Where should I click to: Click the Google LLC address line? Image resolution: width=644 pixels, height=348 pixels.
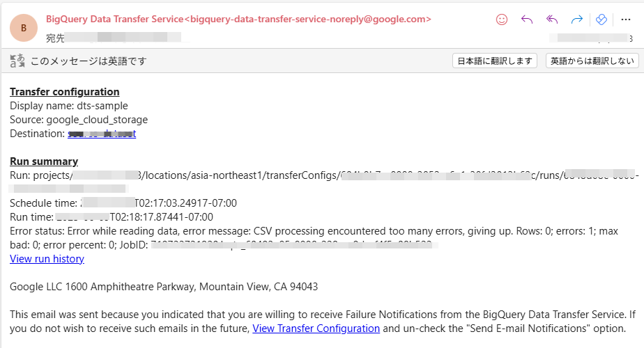164,287
